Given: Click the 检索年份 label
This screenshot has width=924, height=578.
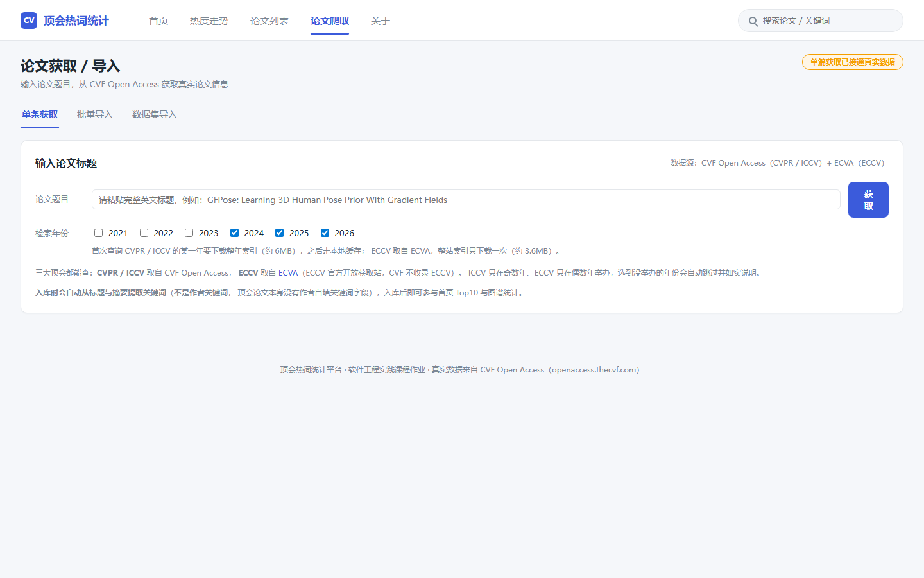Looking at the screenshot, I should (52, 233).
